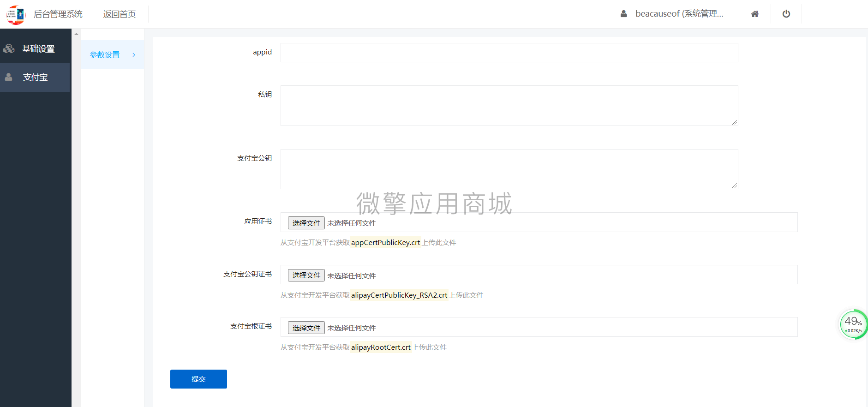This screenshot has height=407, width=868.
Task: Click the alipayRootCert.crt filename text
Action: point(381,347)
